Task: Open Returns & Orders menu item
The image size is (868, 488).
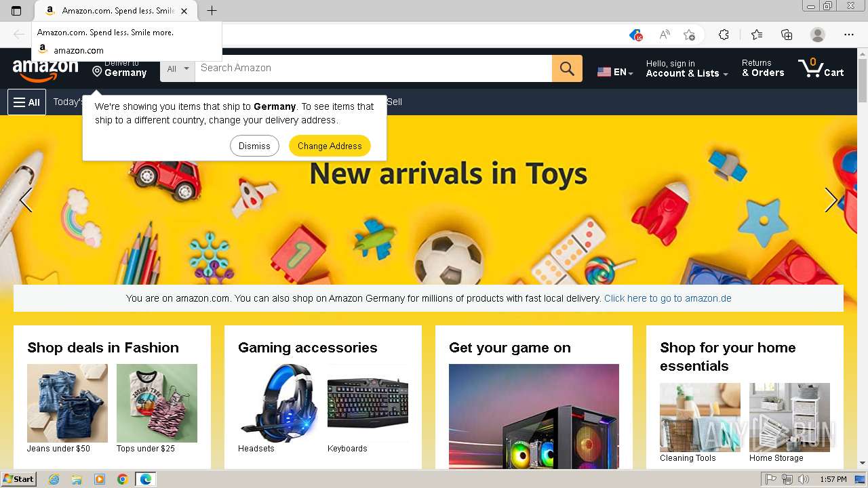Action: click(x=763, y=68)
